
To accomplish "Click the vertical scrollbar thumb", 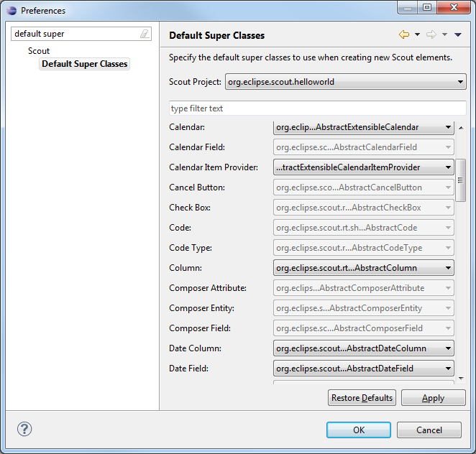I will pos(461,180).
